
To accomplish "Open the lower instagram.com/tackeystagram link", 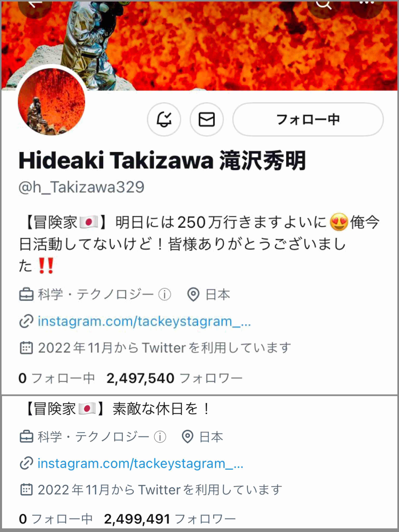I will [140, 463].
